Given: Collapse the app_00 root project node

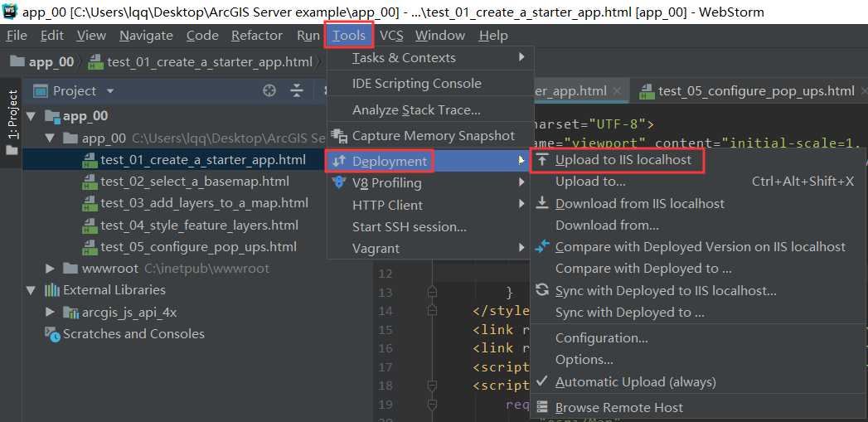Looking at the screenshot, I should 31,116.
